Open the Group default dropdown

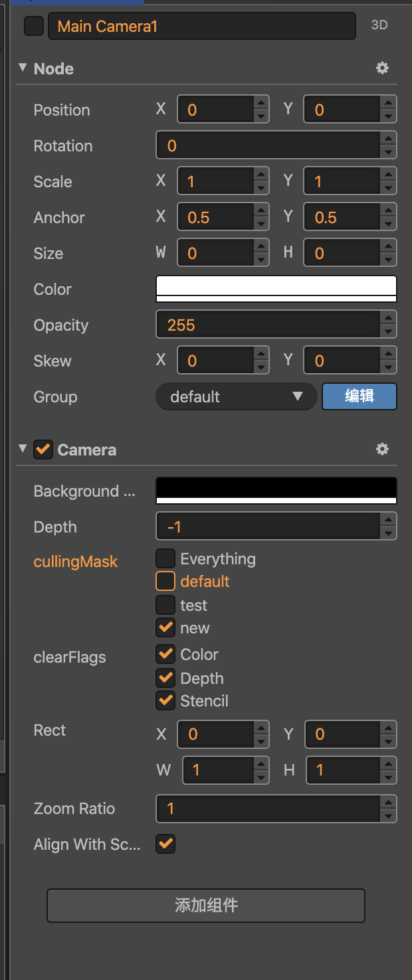coord(235,397)
